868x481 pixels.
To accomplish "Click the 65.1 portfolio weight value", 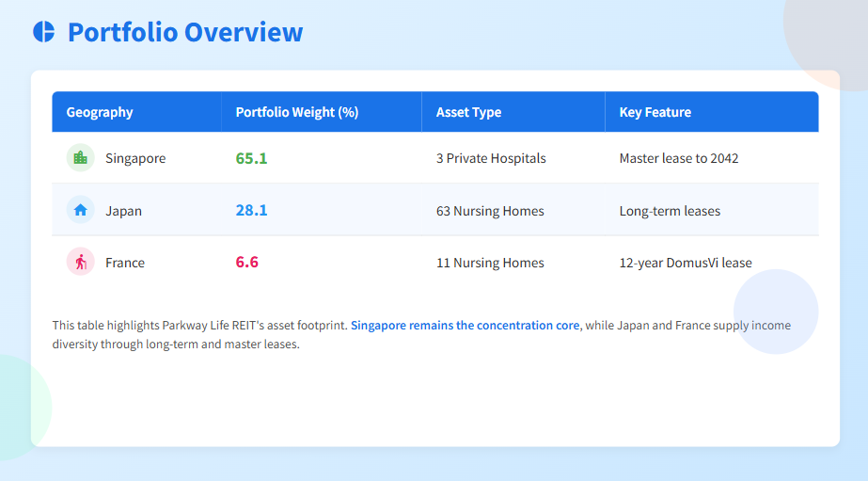I will (251, 158).
